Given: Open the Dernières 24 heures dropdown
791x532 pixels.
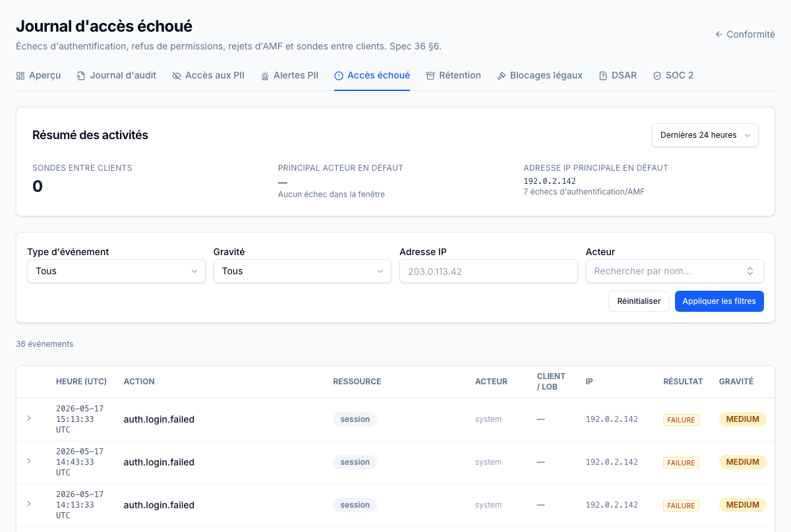Looking at the screenshot, I should tap(705, 135).
